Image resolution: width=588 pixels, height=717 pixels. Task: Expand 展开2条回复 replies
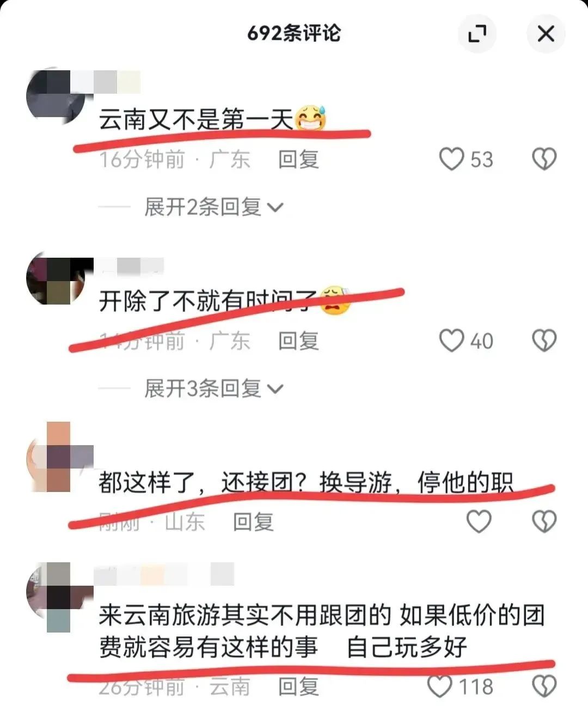coord(213,207)
